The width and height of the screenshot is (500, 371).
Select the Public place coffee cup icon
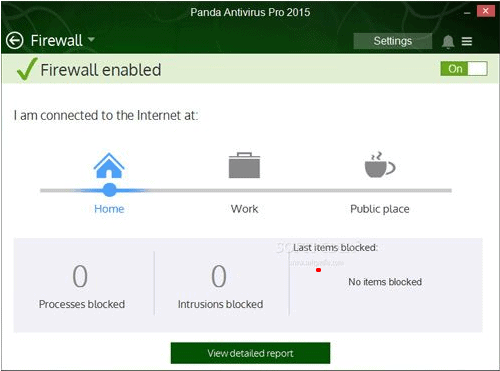pyautogui.click(x=380, y=165)
